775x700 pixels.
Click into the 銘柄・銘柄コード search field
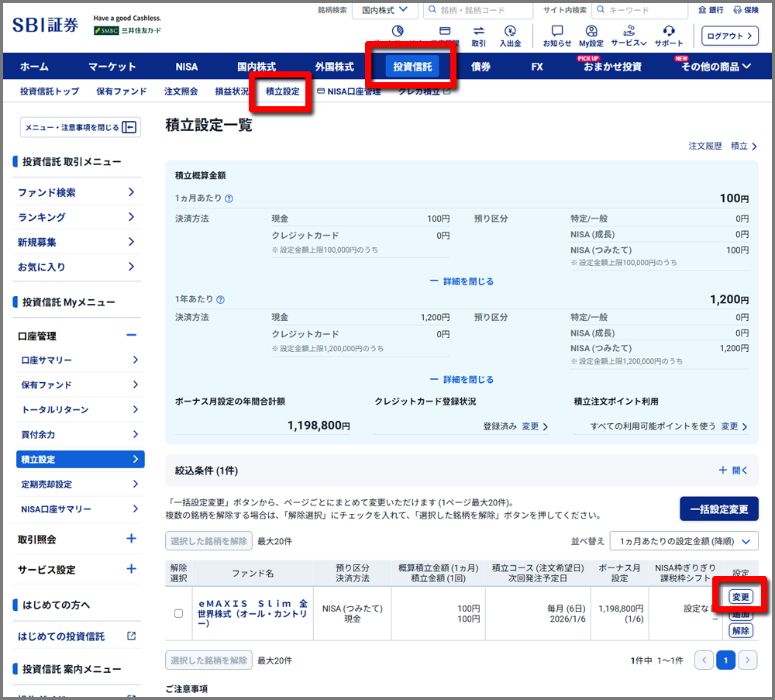point(478,10)
